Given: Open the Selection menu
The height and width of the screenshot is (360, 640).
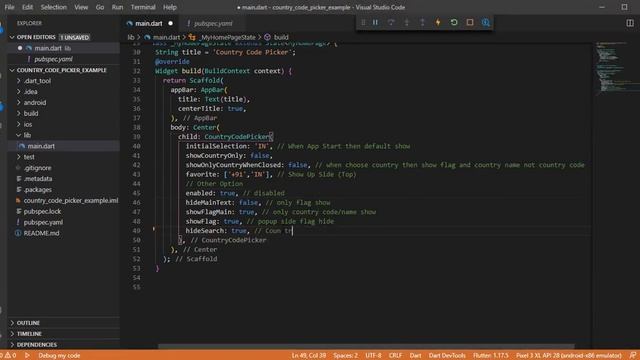Looking at the screenshot, I should click(x=53, y=7).
